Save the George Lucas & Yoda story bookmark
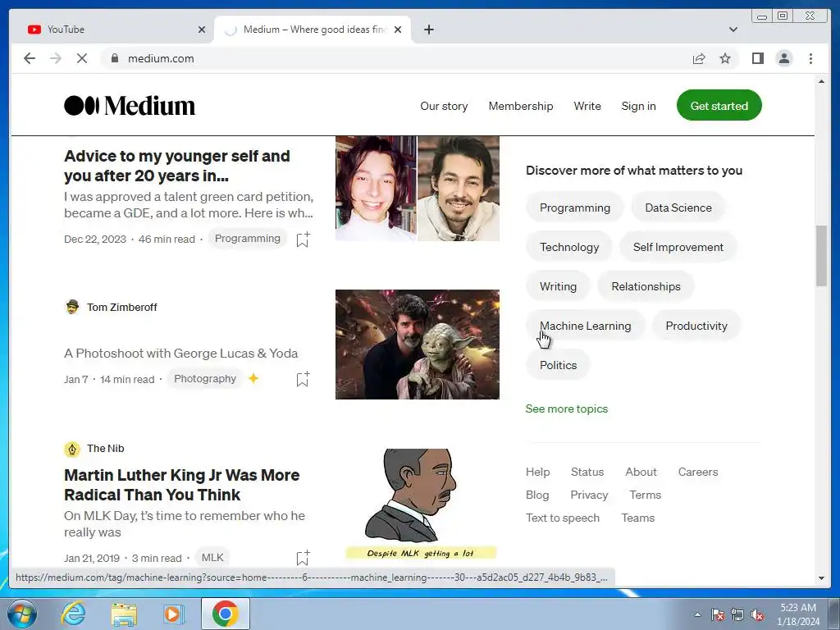 pyautogui.click(x=303, y=379)
